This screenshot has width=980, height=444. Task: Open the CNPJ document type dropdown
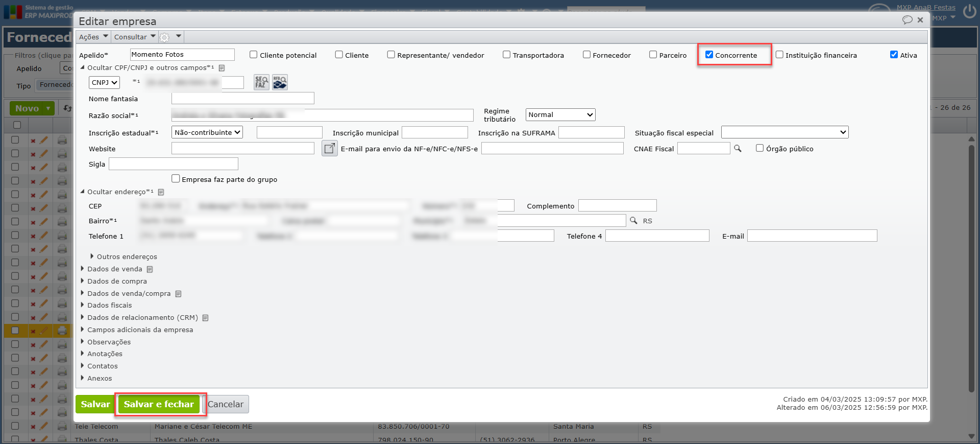pos(104,83)
